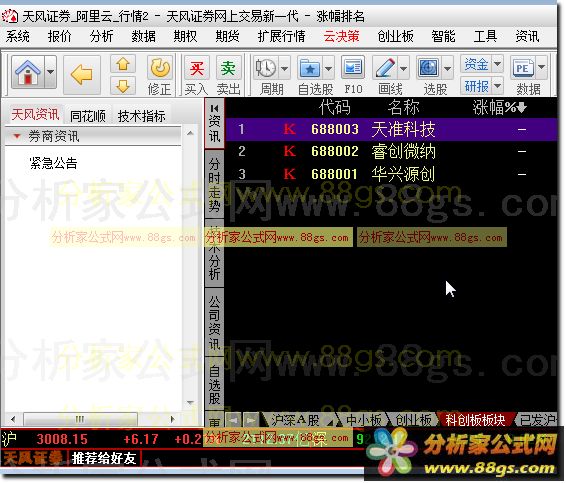Viewport: 566px width, 483px height.
Task: Select the 科创板板块 bottom tab
Action: pyautogui.click(x=475, y=420)
